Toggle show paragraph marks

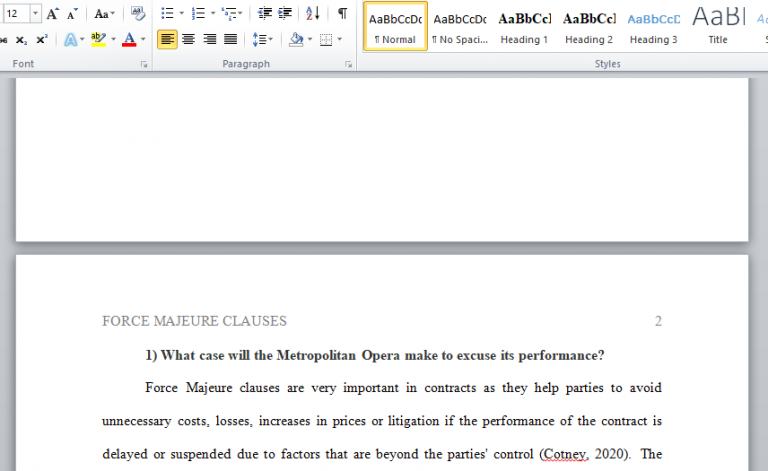coord(342,14)
